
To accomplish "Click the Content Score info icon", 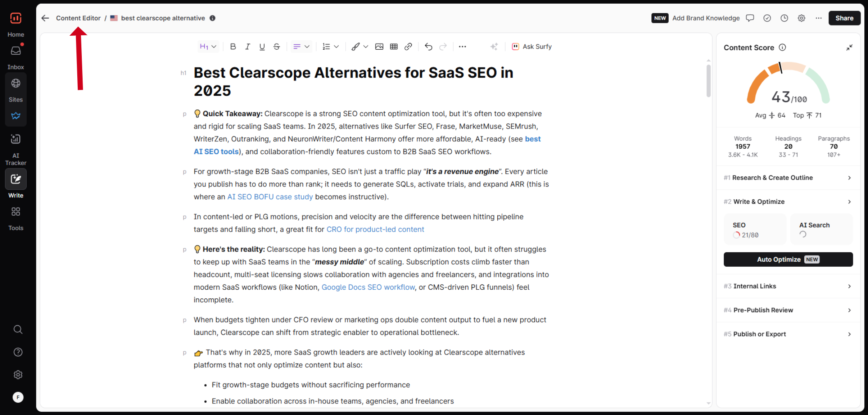I will pos(783,47).
